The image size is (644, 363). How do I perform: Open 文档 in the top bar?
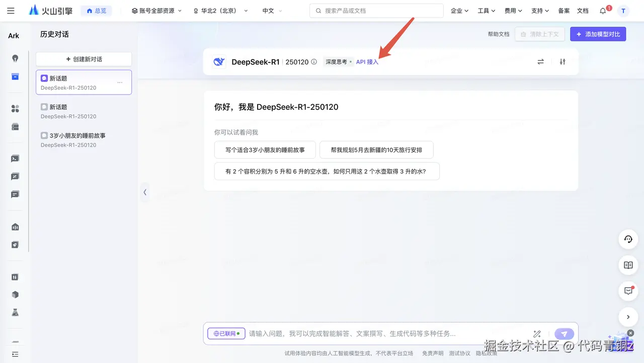coord(583,11)
